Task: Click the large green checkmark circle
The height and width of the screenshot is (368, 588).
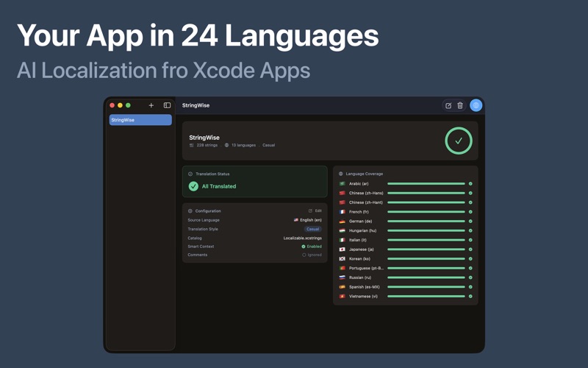Action: (x=458, y=141)
